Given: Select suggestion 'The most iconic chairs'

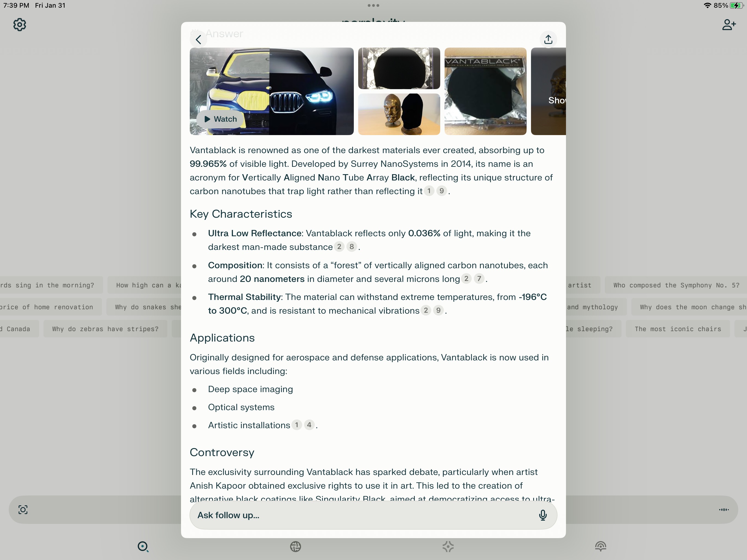Looking at the screenshot, I should pyautogui.click(x=678, y=329).
